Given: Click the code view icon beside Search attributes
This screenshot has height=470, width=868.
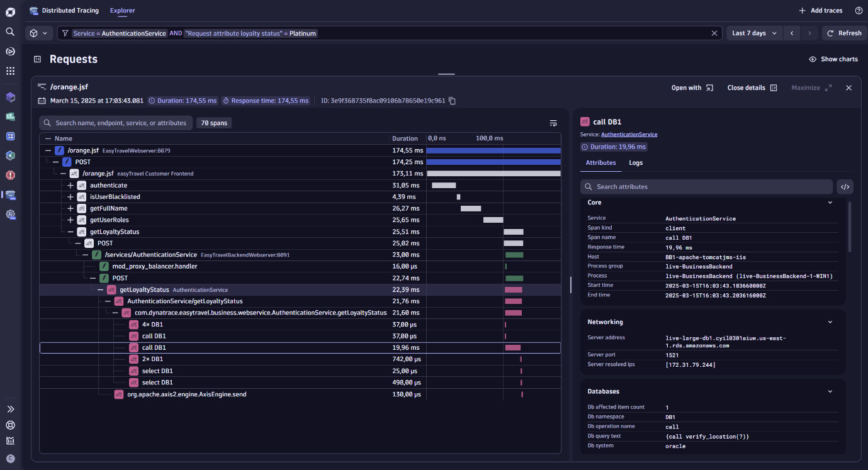Looking at the screenshot, I should 845,186.
